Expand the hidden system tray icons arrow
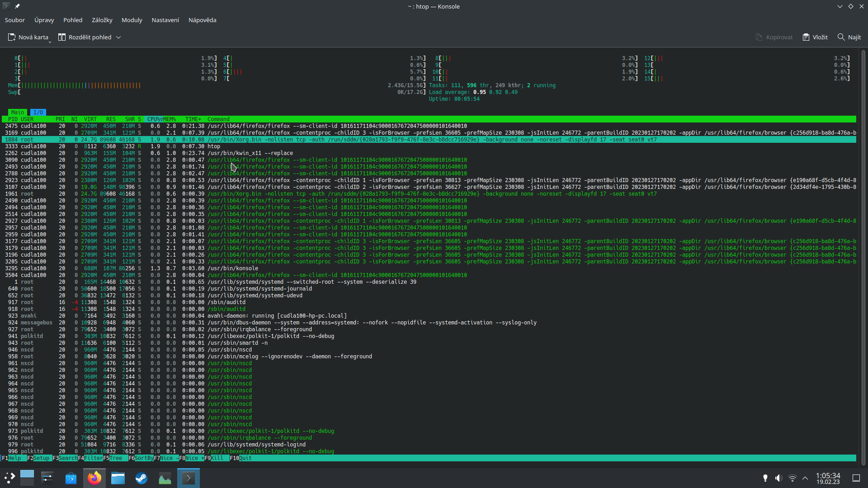868x488 pixels. coord(805,478)
